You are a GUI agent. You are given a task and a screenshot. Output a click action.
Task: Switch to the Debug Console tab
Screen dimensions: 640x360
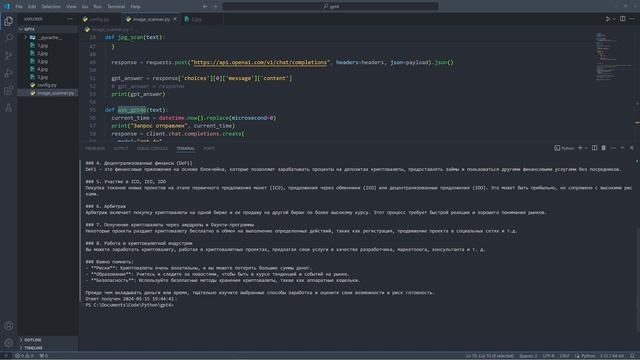[152, 149]
